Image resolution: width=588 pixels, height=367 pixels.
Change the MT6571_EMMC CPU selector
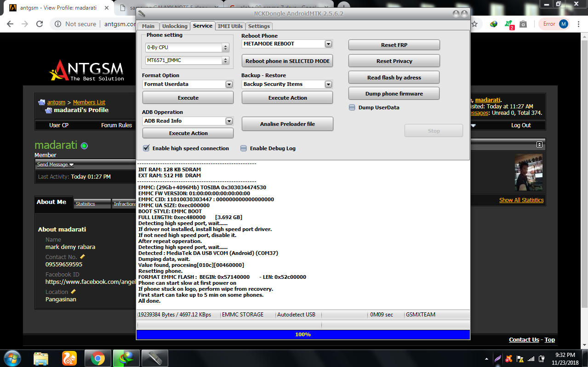click(187, 61)
